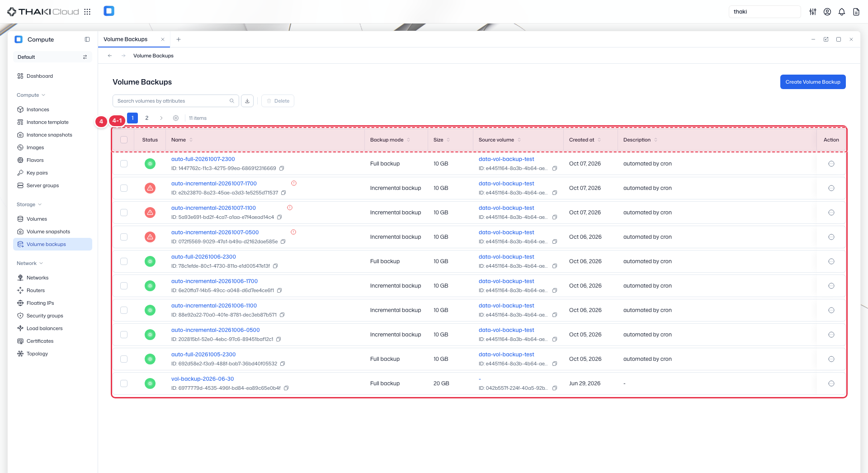Switch the Default project selector
This screenshot has width=868, height=473.
52,57
